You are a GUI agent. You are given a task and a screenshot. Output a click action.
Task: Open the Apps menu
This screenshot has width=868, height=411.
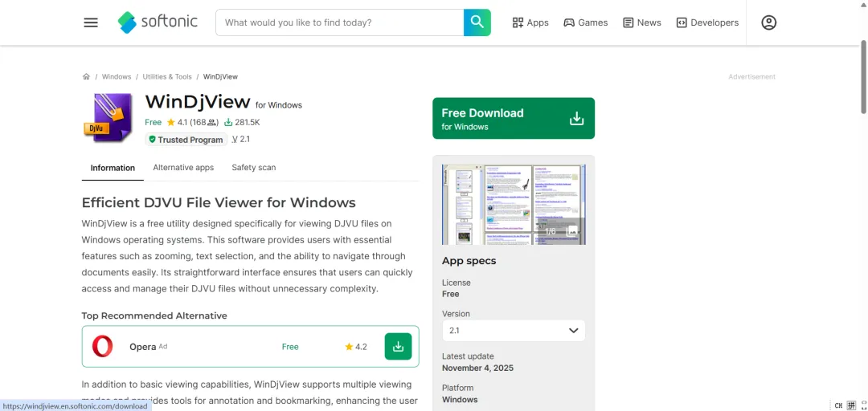(530, 22)
